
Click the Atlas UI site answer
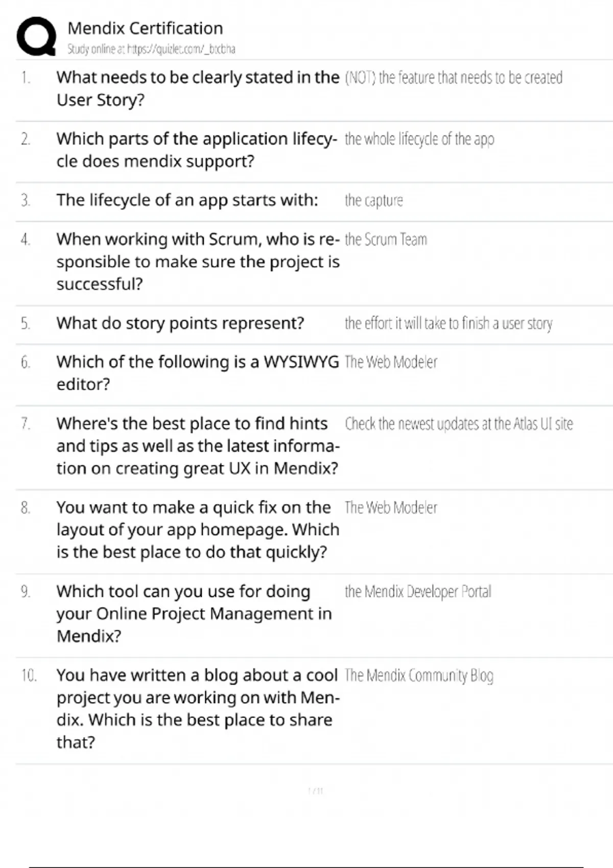(x=458, y=424)
